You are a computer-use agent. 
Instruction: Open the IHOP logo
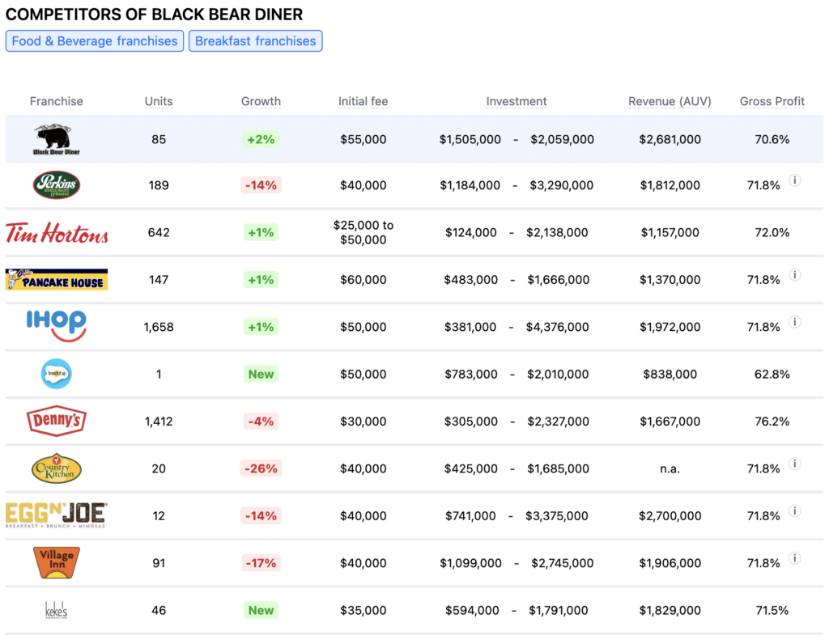[56, 326]
